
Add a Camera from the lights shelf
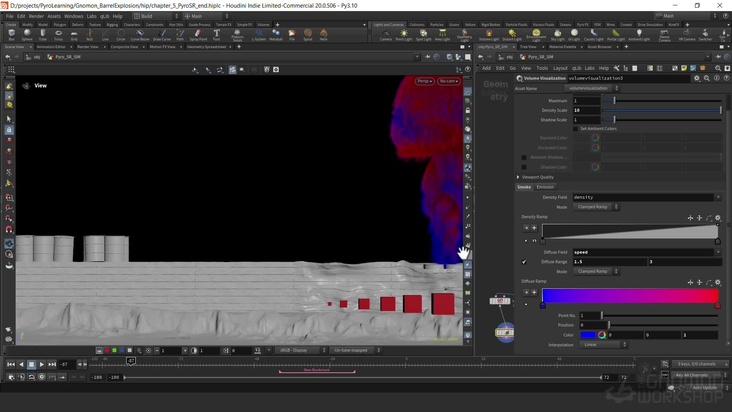tap(386, 35)
